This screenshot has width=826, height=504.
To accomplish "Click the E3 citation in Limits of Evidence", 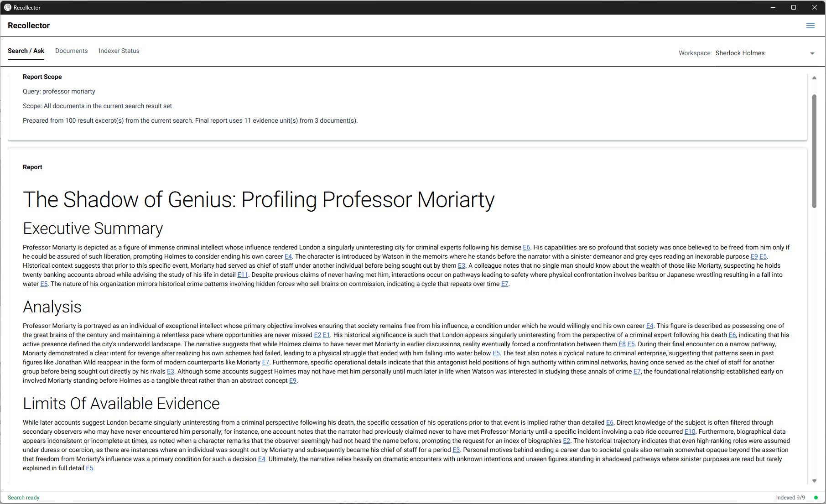I will point(456,450).
